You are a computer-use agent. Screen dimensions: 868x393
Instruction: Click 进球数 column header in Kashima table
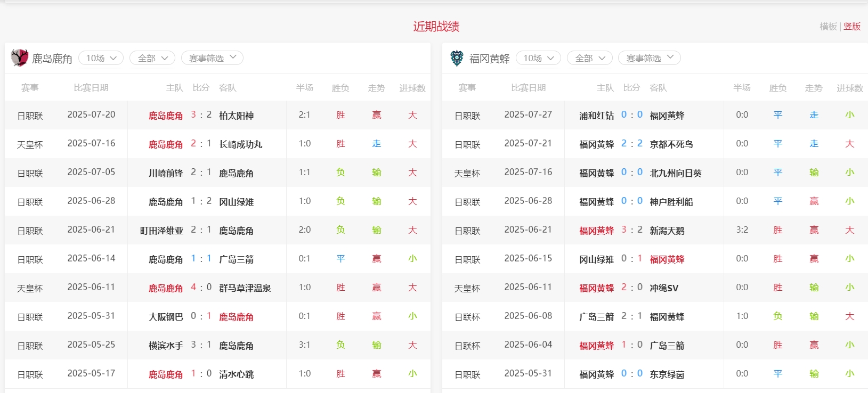pyautogui.click(x=412, y=88)
